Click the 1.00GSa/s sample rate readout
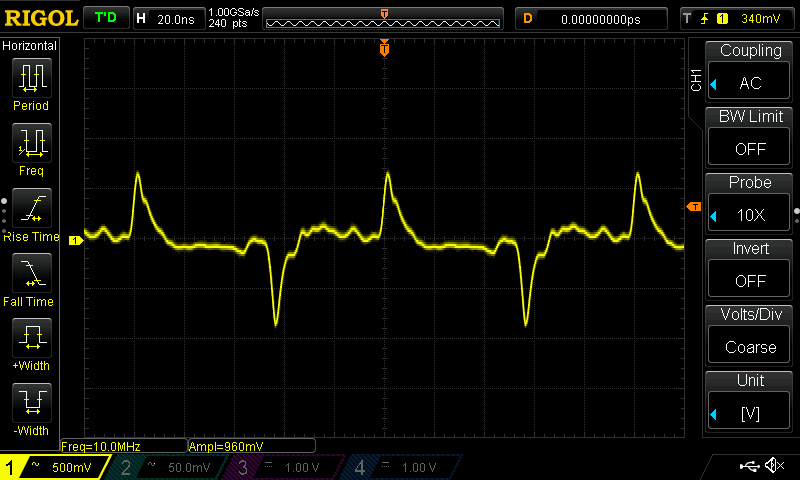 (234, 12)
